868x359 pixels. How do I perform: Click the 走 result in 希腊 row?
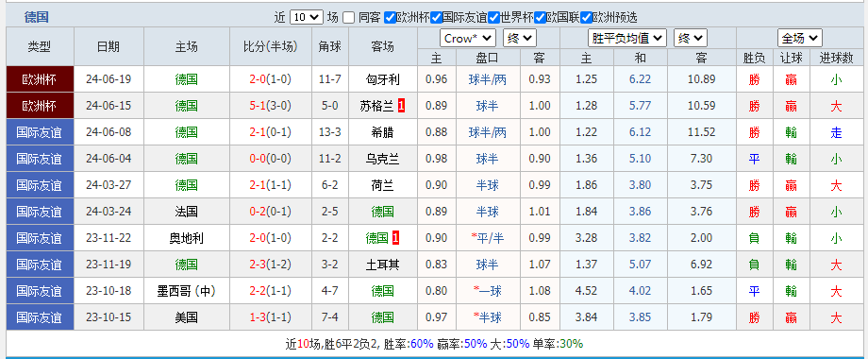[x=836, y=132]
